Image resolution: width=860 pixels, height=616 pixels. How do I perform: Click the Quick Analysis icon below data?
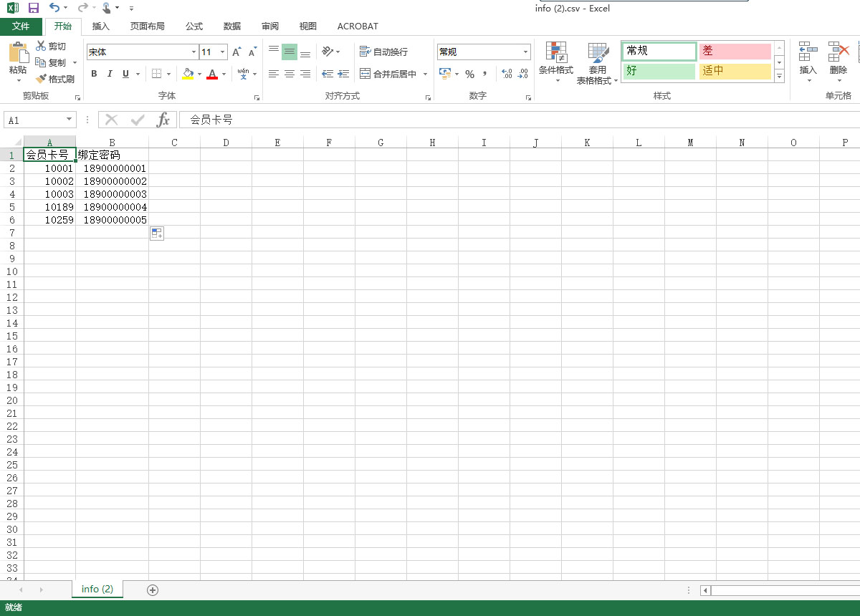point(157,233)
